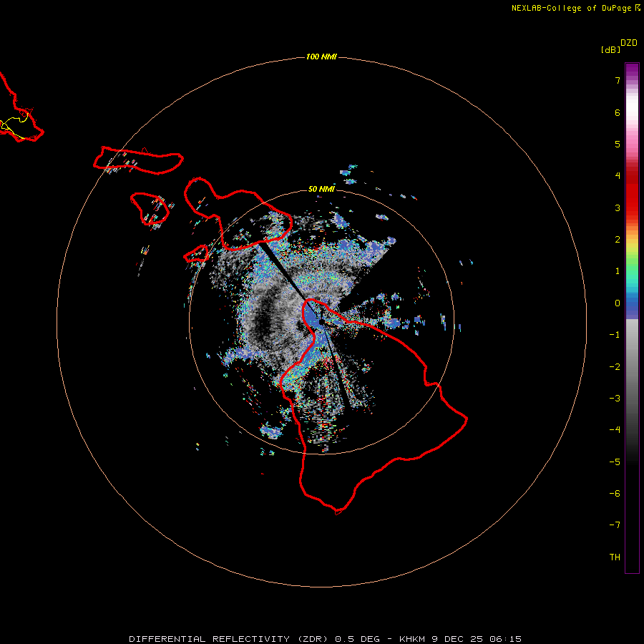Click the radar site dot at center

[x=321, y=322]
